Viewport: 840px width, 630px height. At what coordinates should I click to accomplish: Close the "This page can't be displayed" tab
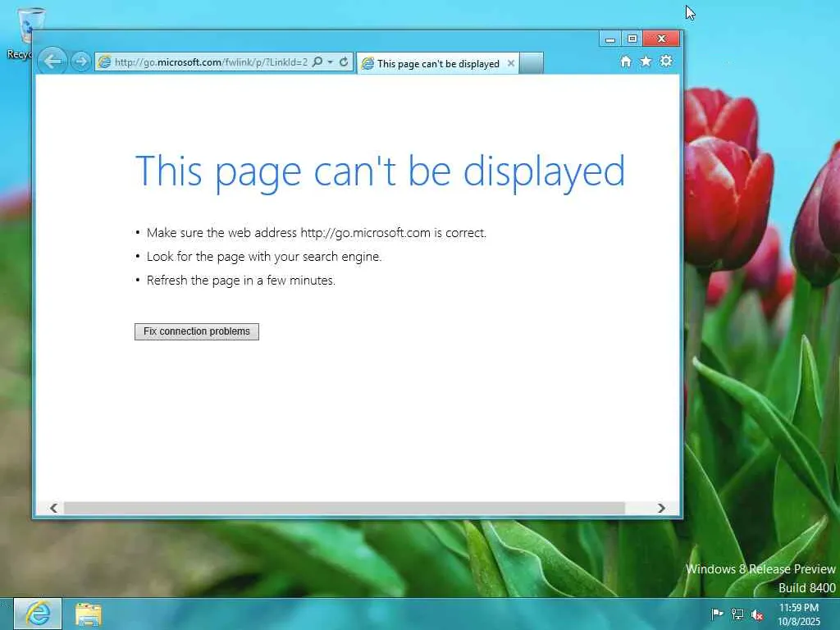click(x=511, y=63)
